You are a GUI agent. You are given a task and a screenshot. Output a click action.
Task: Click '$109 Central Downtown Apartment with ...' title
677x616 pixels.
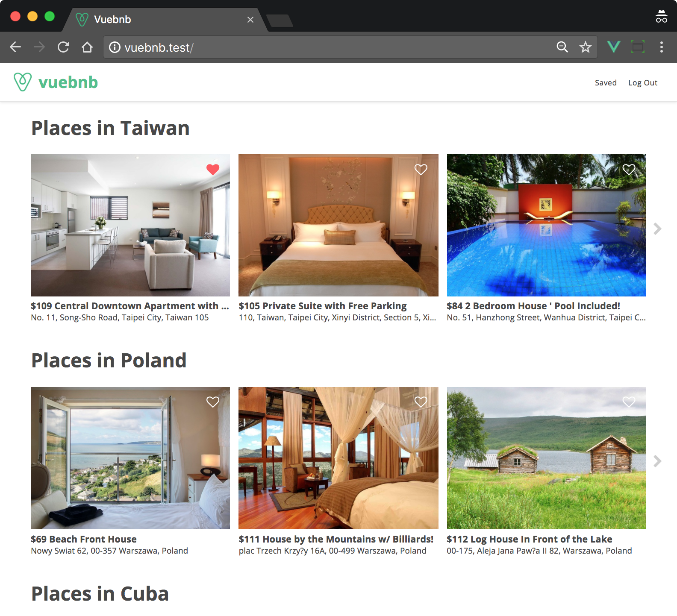[x=130, y=306]
